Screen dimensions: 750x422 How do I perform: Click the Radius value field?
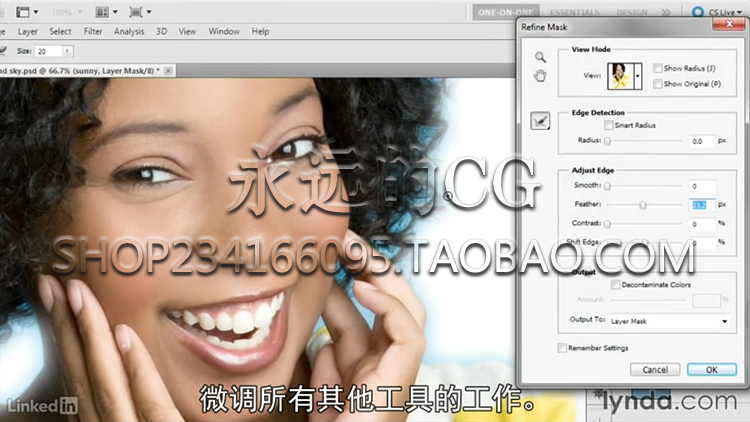tap(702, 141)
